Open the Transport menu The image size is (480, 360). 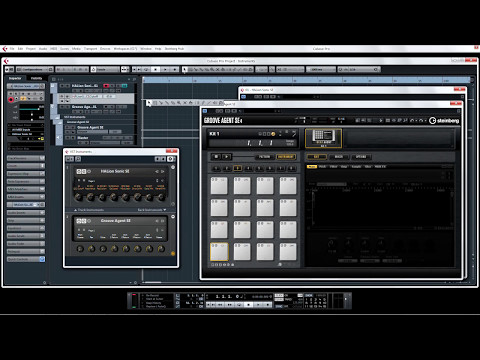click(x=90, y=49)
